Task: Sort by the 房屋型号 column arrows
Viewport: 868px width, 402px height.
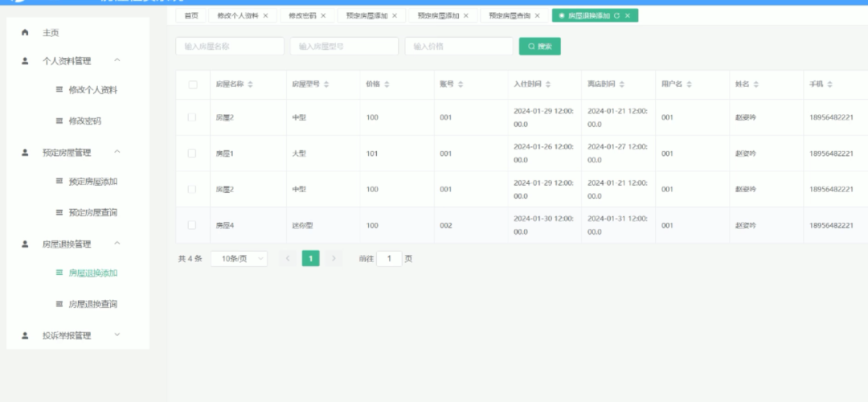Action: (x=326, y=84)
